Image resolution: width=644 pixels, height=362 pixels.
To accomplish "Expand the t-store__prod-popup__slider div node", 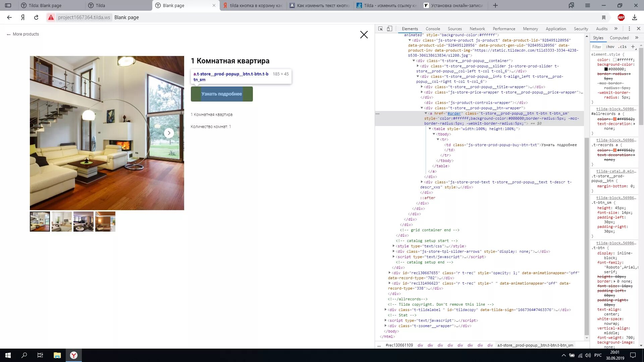I will (418, 66).
